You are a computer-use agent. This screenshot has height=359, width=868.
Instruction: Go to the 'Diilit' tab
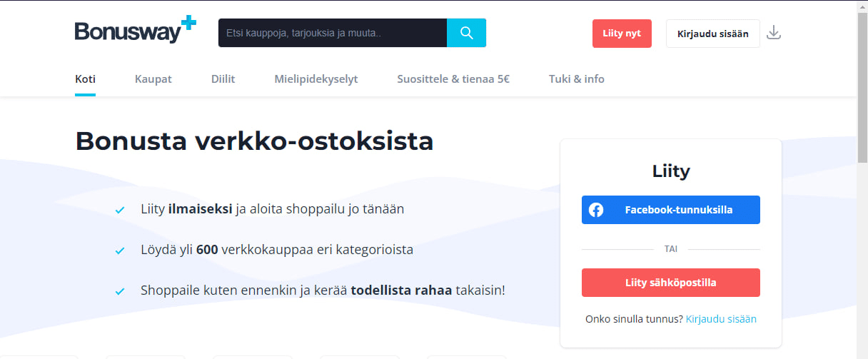[x=223, y=79]
